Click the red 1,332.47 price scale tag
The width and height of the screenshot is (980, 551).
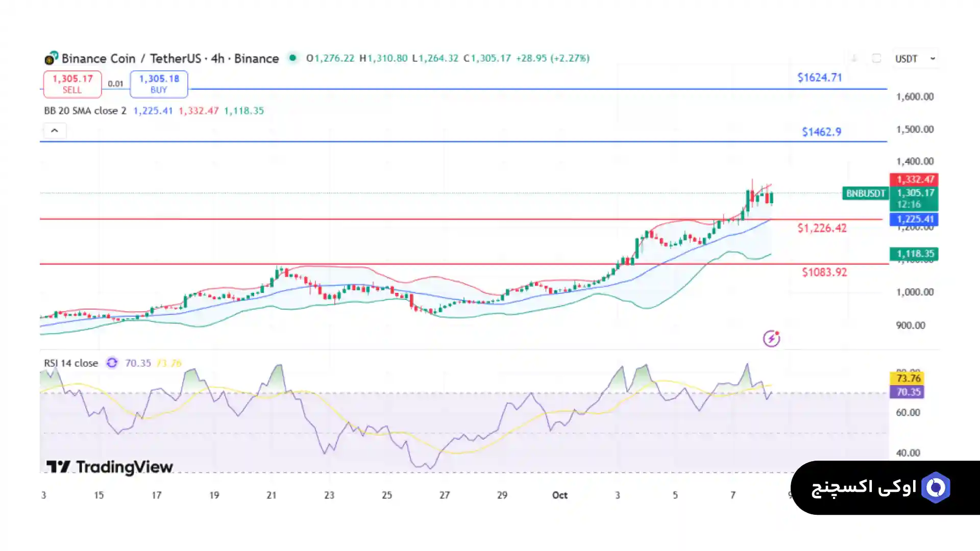click(x=914, y=180)
